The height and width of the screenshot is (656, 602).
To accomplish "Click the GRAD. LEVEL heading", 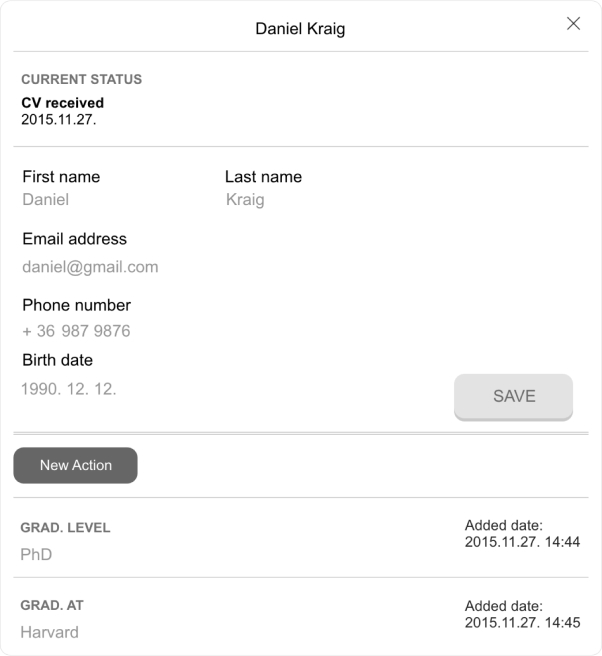I will [x=65, y=528].
